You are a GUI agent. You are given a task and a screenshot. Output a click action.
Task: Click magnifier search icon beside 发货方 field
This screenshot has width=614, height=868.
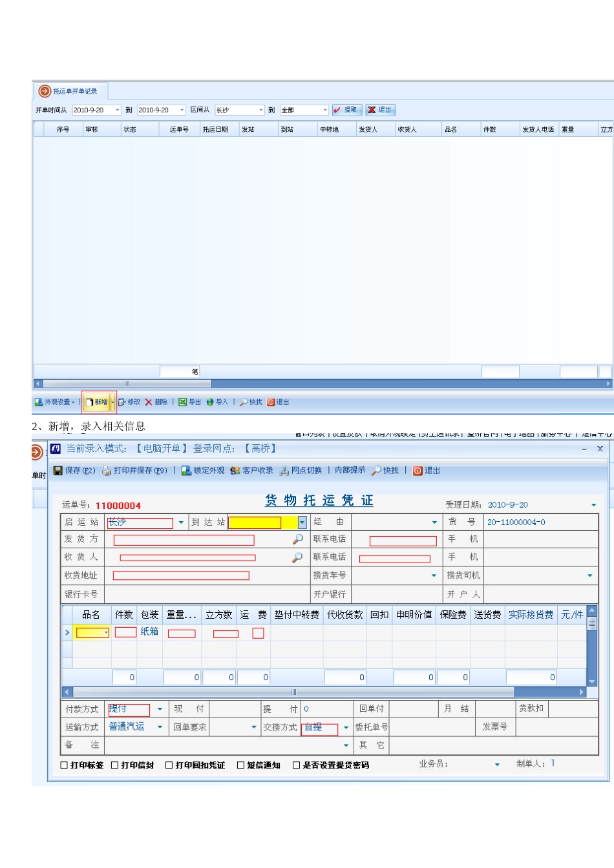point(297,539)
